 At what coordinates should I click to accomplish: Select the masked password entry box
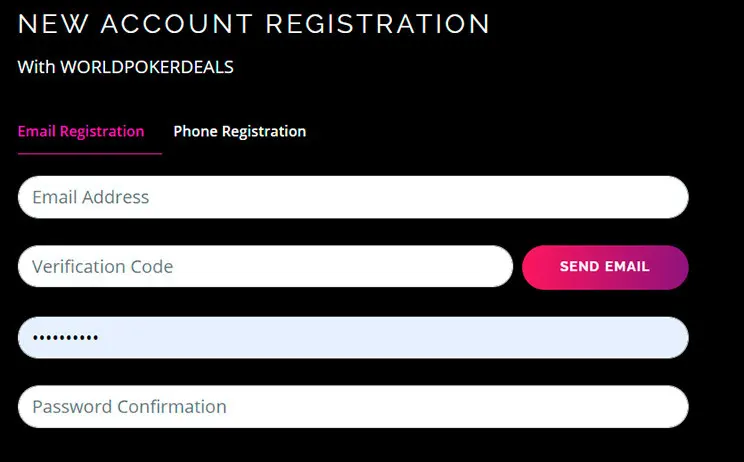point(352,337)
